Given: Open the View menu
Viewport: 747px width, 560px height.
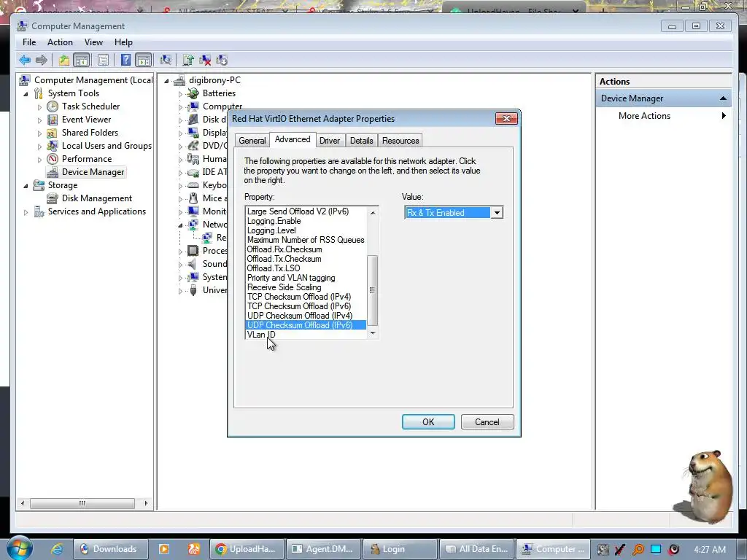Looking at the screenshot, I should (x=94, y=42).
